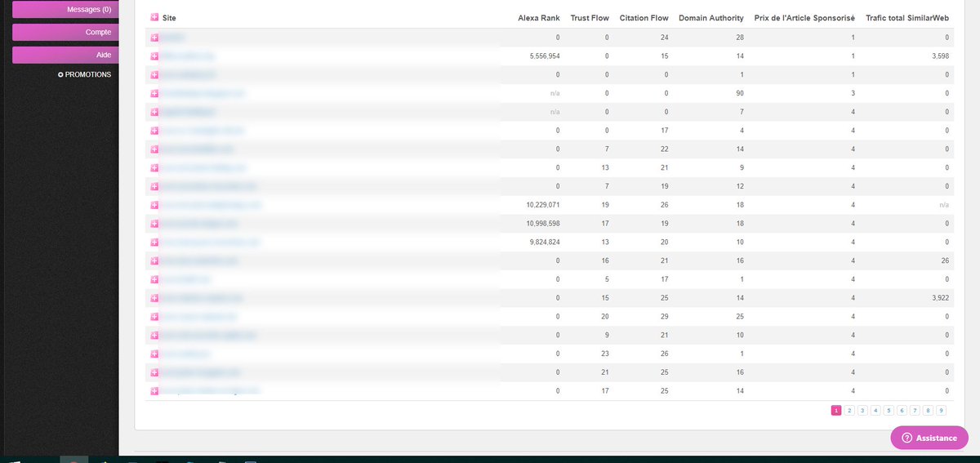
Task: Sort by the Alexa Rank column
Action: click(x=539, y=17)
